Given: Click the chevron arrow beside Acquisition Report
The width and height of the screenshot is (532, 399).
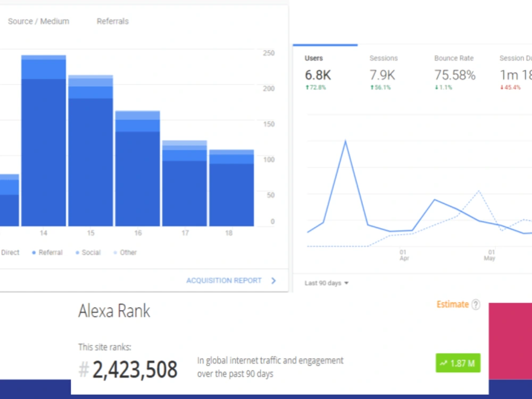Looking at the screenshot, I should point(273,280).
